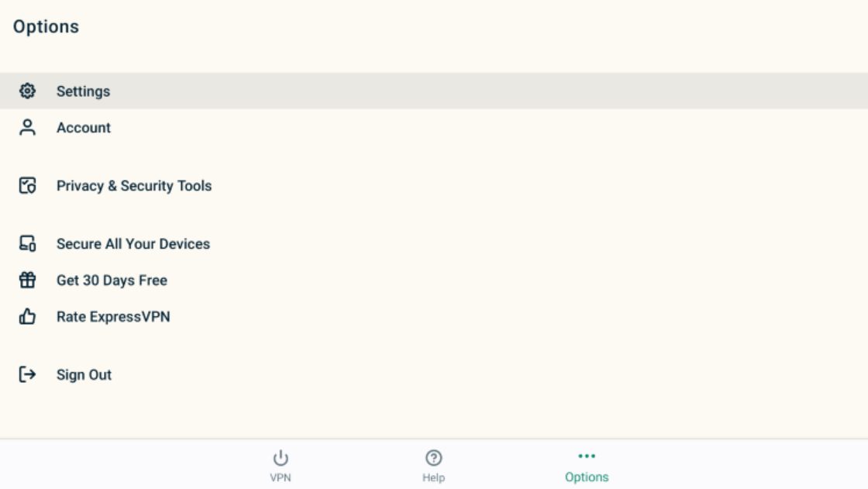Switch to the VPN tab label
Image resolution: width=868 pixels, height=489 pixels.
click(x=281, y=477)
